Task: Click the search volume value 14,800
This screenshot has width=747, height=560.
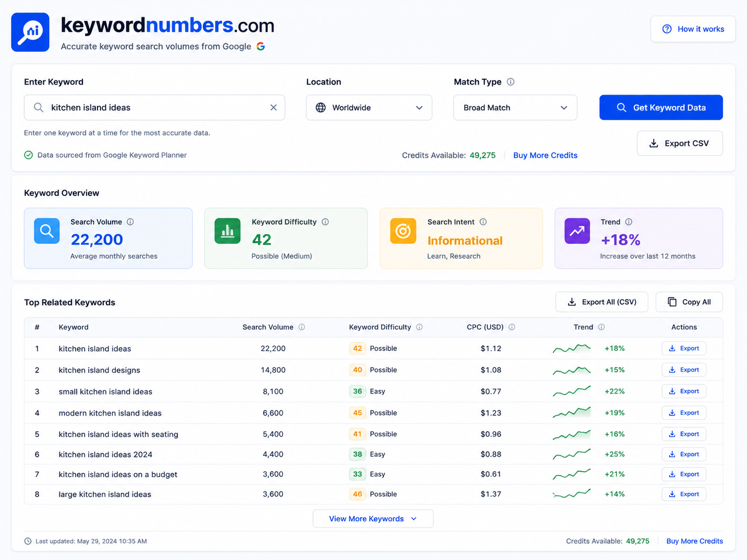Action: point(273,370)
